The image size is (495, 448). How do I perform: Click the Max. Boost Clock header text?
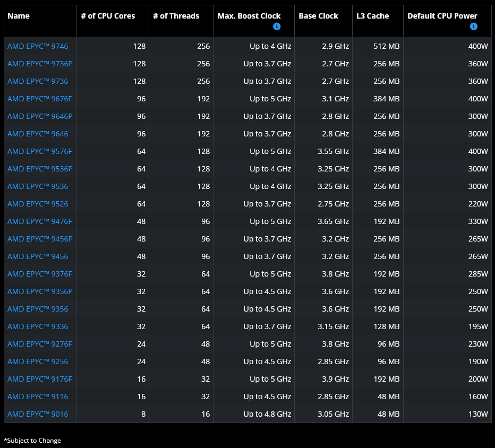tap(249, 16)
